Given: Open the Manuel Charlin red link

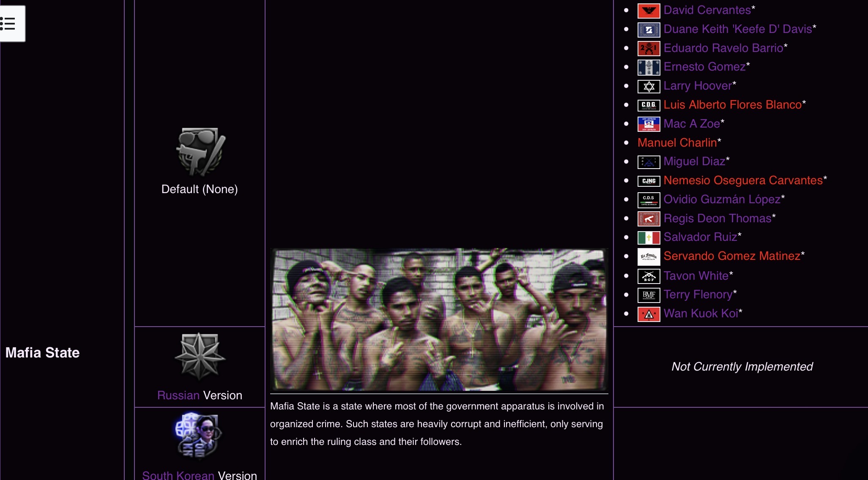Looking at the screenshot, I should click(x=676, y=143).
